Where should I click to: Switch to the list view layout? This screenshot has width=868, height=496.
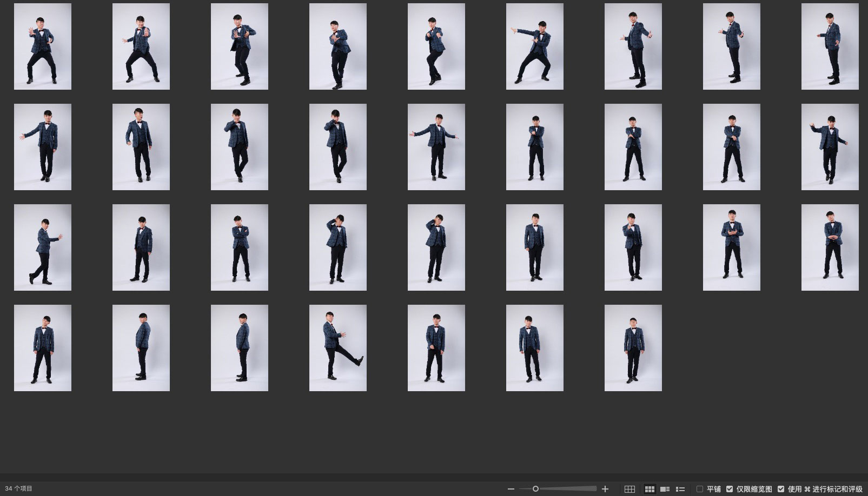(x=680, y=489)
